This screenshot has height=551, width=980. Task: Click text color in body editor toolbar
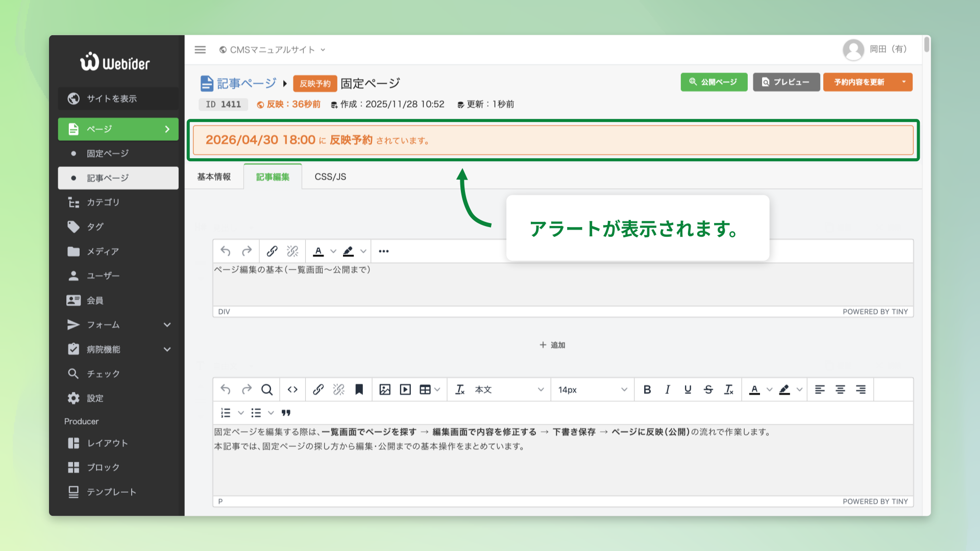[x=754, y=390]
